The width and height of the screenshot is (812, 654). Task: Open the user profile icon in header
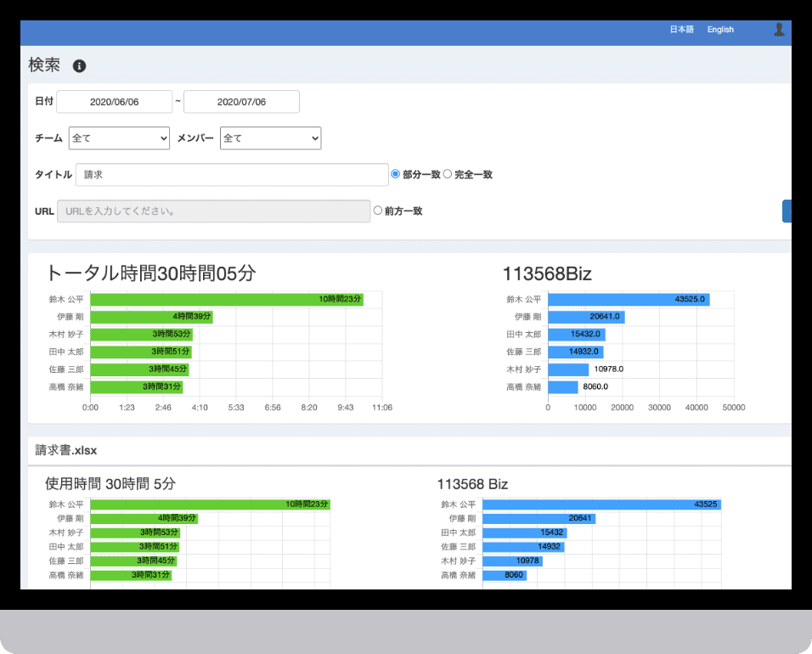[779, 30]
